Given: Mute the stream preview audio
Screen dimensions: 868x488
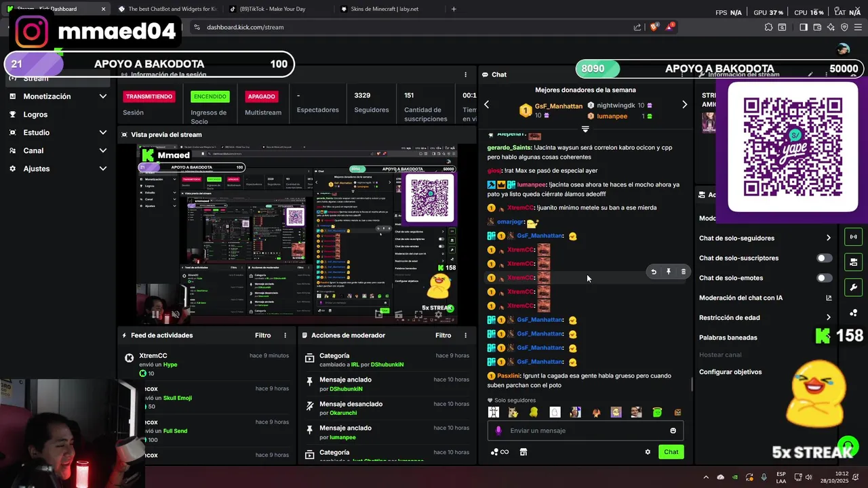Looking at the screenshot, I should coord(176,314).
